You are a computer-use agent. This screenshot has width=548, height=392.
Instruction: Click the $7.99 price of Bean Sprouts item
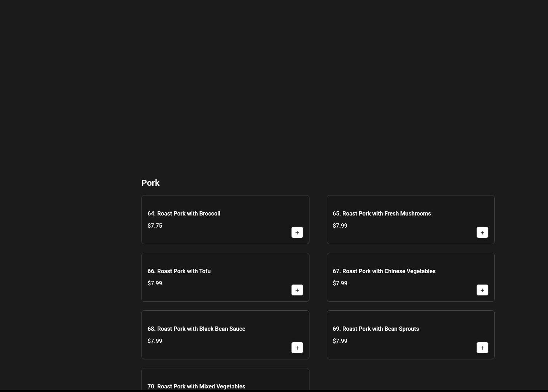[340, 341]
